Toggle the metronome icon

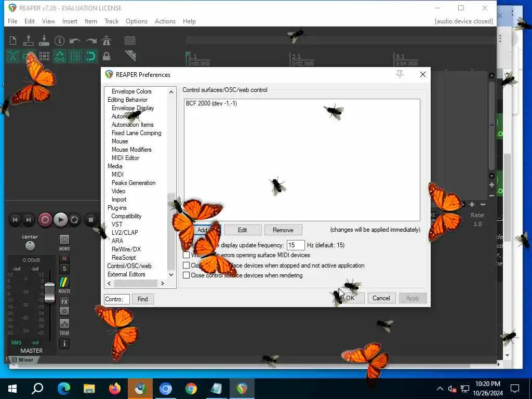click(x=106, y=41)
